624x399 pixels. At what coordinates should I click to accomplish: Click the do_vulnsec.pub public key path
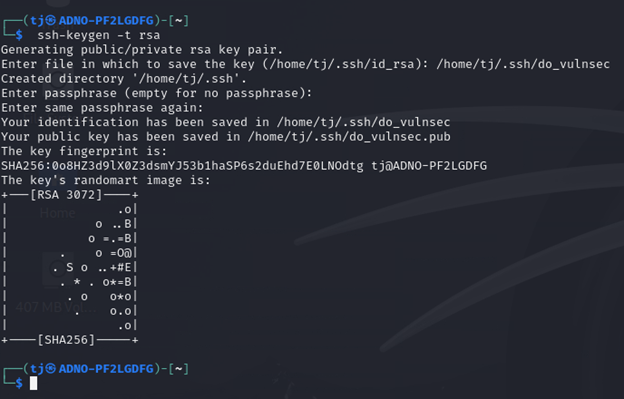click(349, 137)
